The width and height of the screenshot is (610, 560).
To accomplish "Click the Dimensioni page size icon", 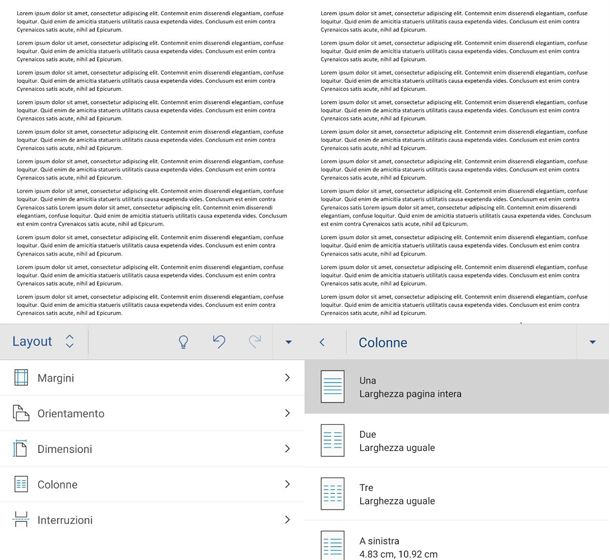I will (20, 448).
